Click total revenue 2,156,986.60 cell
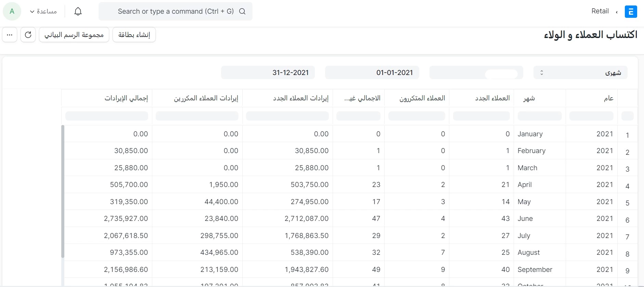The image size is (644, 287). tap(108, 270)
